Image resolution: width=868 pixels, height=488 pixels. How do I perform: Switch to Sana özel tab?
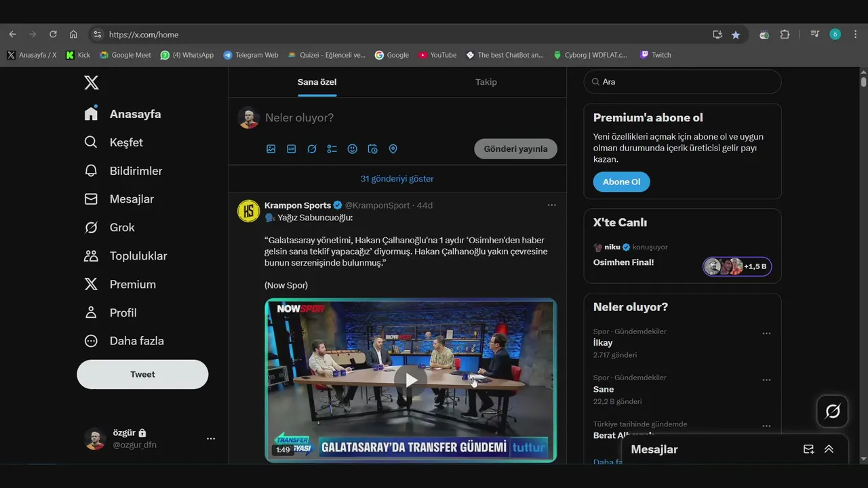point(317,82)
